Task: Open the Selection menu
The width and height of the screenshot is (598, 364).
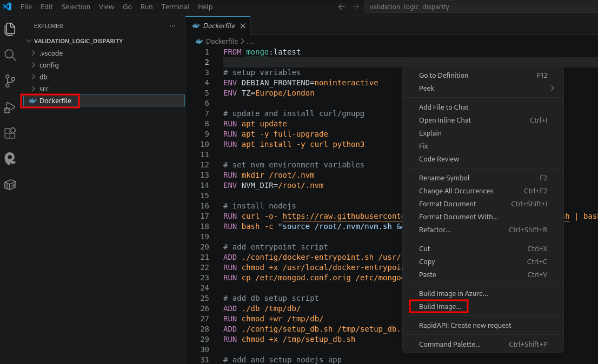Action: click(76, 7)
